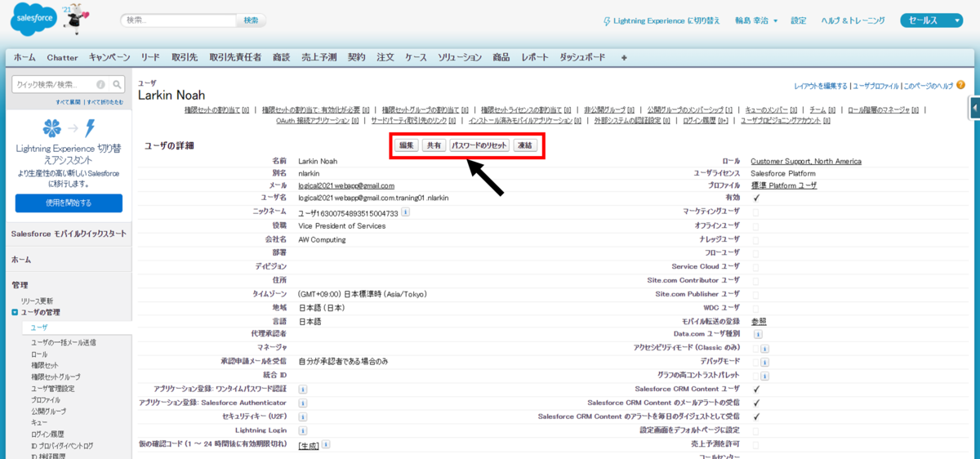Open the 売上予測 tab
980x459 pixels.
tap(318, 58)
